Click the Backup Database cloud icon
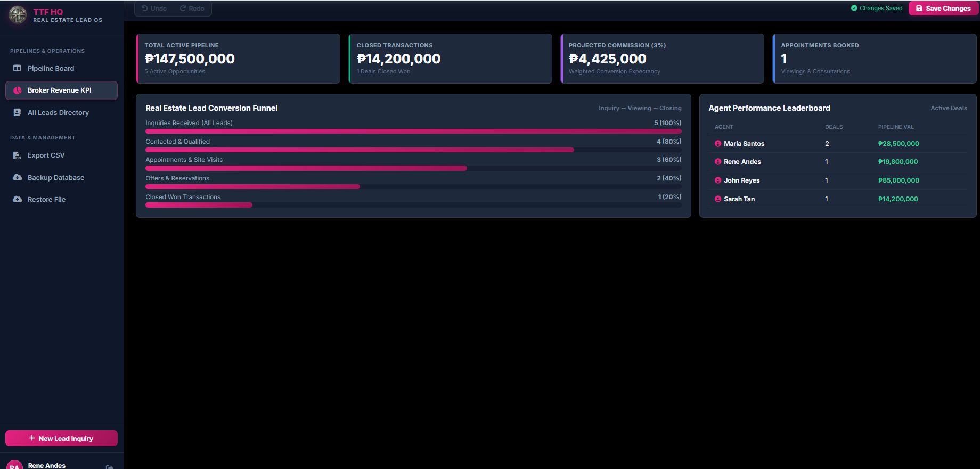The width and height of the screenshot is (980, 469). pos(17,177)
